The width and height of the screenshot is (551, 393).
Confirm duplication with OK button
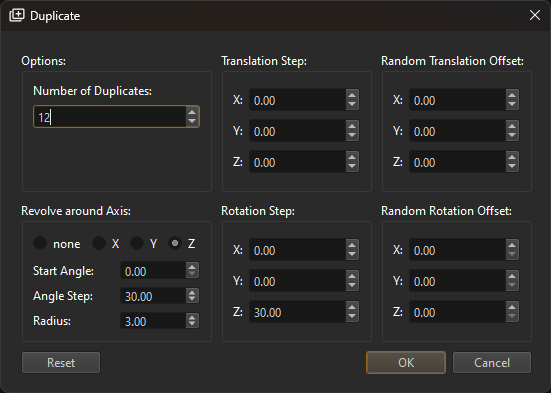(x=406, y=362)
